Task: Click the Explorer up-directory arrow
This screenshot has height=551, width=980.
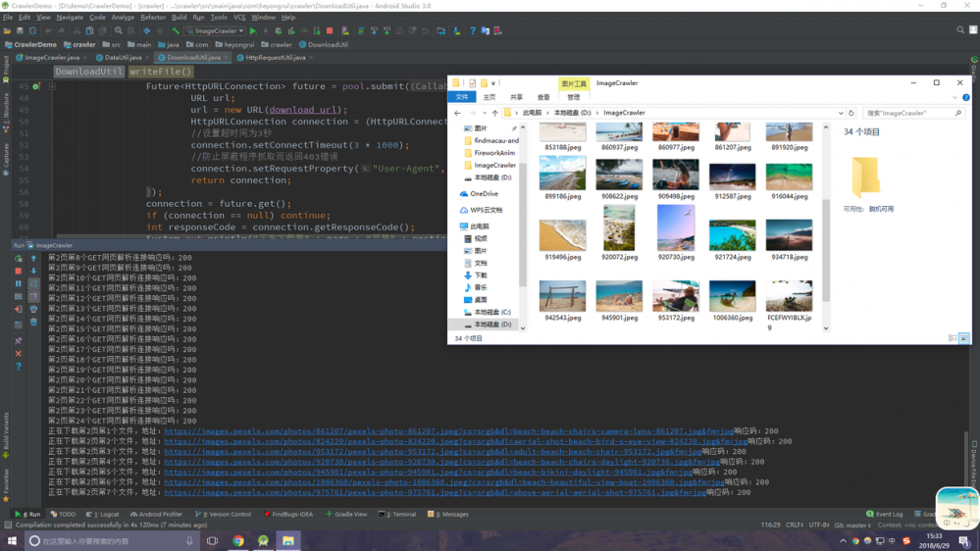Action: pyautogui.click(x=495, y=113)
